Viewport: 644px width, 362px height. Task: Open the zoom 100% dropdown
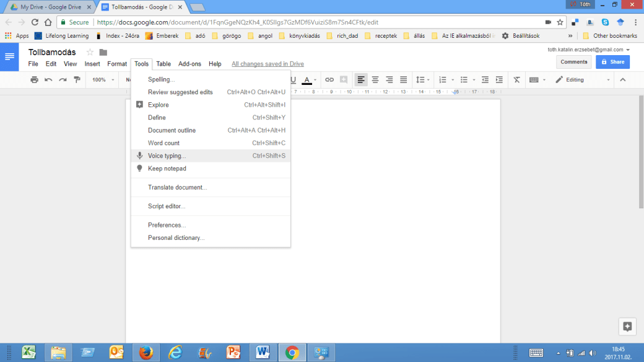pyautogui.click(x=102, y=80)
